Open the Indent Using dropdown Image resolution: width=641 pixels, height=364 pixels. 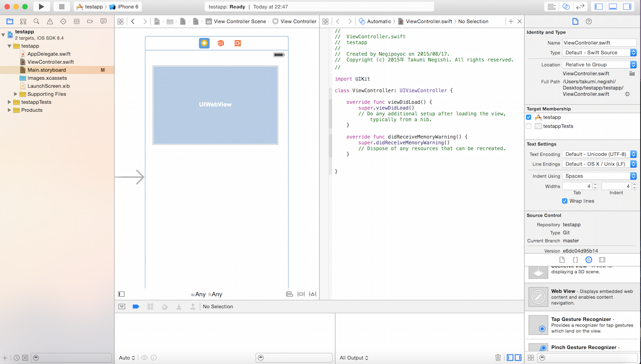point(599,176)
